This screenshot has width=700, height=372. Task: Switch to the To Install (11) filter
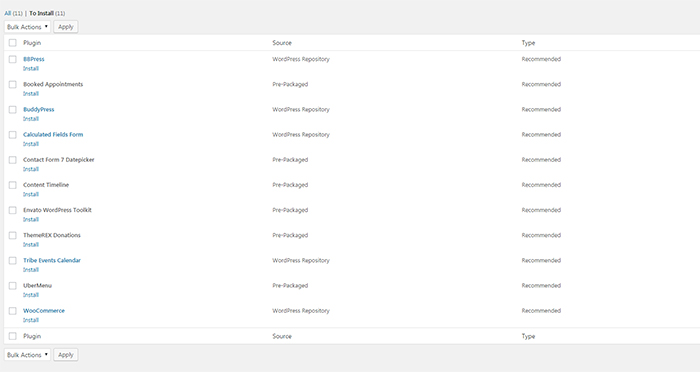(x=47, y=13)
